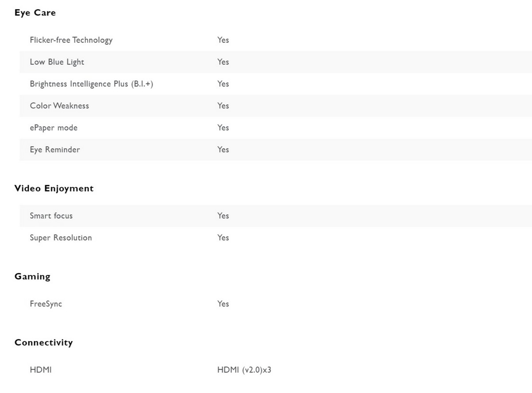Select the Yes value next to Smart focus

point(223,215)
